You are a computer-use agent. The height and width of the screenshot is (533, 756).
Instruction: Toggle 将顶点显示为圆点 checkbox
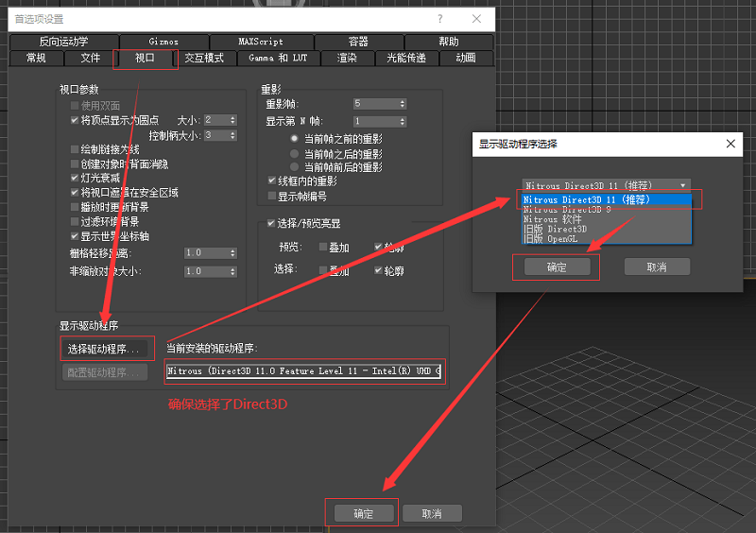(x=75, y=120)
